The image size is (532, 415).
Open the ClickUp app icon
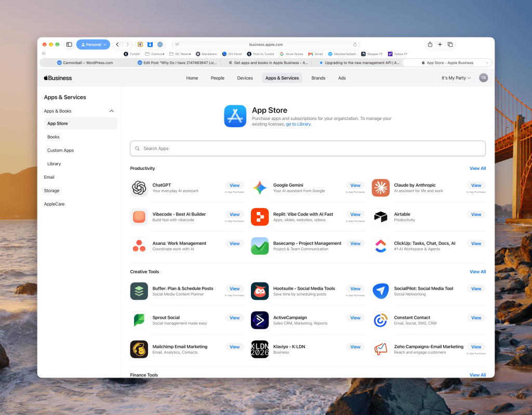click(380, 246)
